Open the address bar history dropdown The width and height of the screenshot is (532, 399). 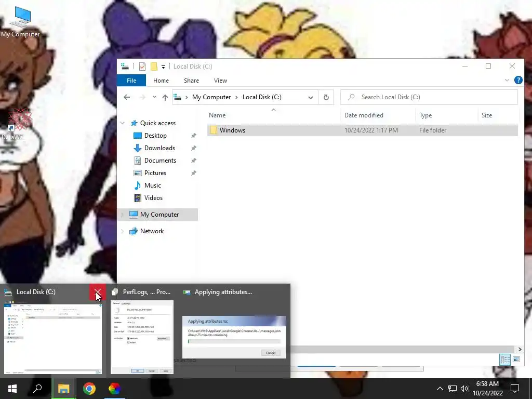311,97
